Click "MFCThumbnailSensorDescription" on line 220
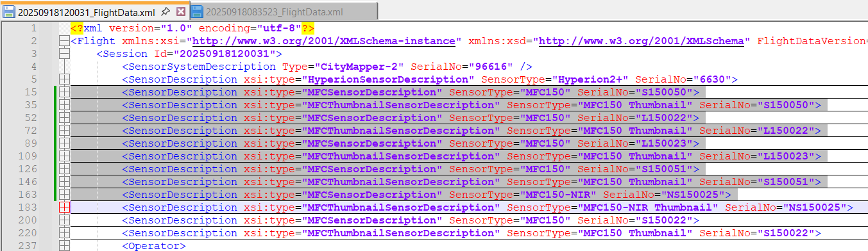Screen dimensions: 868x251 pos(401,233)
